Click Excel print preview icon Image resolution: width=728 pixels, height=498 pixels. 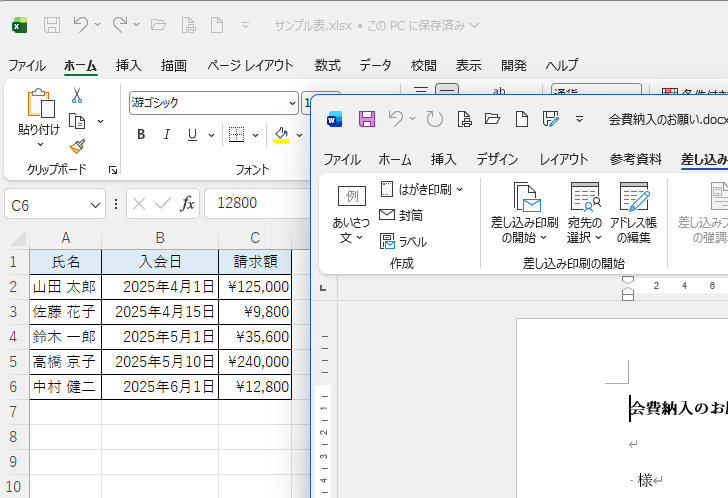pos(188,25)
